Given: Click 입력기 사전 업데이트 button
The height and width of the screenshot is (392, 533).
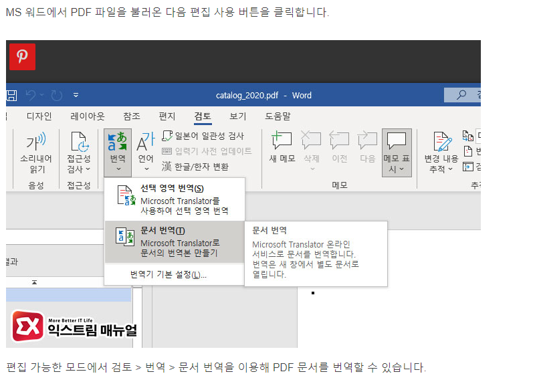Looking at the screenshot, I should (x=207, y=151).
